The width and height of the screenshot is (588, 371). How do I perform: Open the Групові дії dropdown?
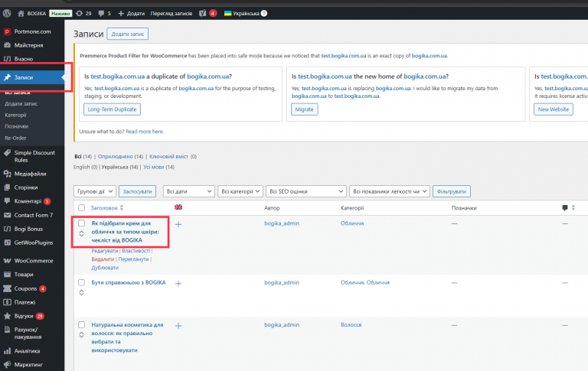point(95,191)
